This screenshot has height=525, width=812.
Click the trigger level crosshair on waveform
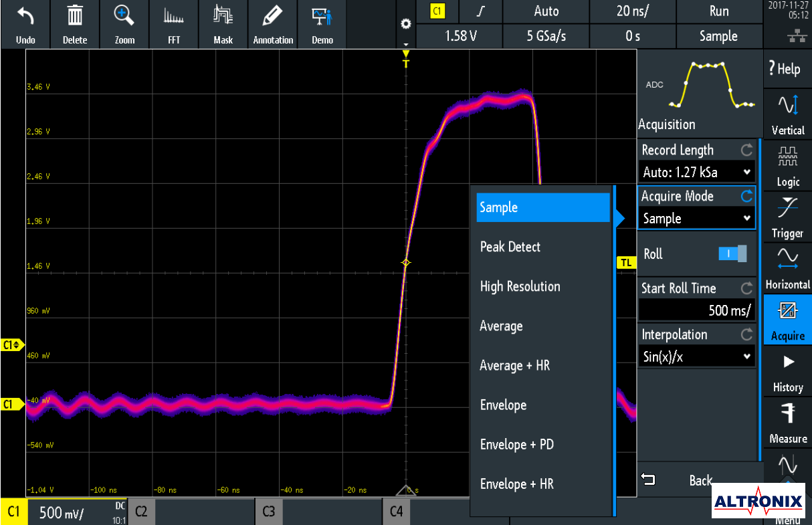pyautogui.click(x=405, y=263)
